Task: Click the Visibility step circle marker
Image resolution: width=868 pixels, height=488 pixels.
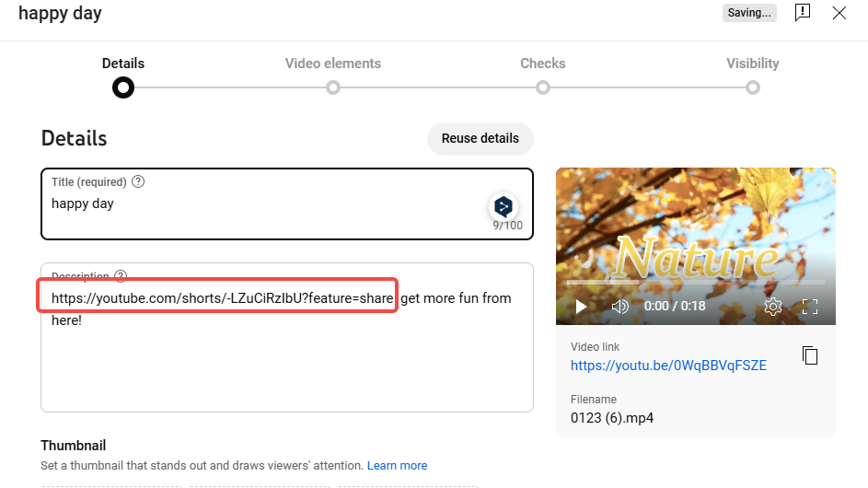Action: pyautogui.click(x=752, y=87)
